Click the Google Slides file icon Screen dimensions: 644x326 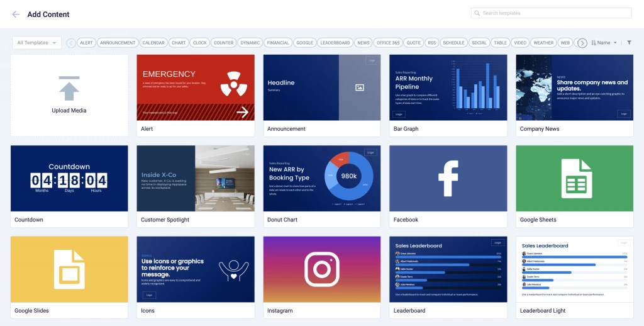[x=69, y=269]
